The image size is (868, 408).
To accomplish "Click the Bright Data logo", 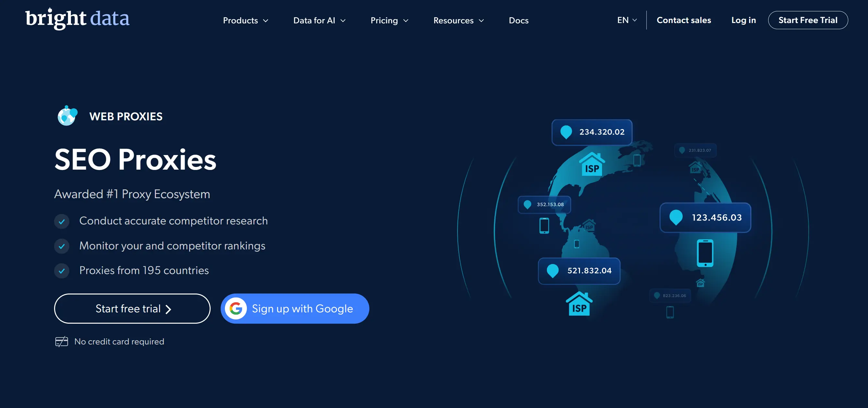I will tap(77, 19).
